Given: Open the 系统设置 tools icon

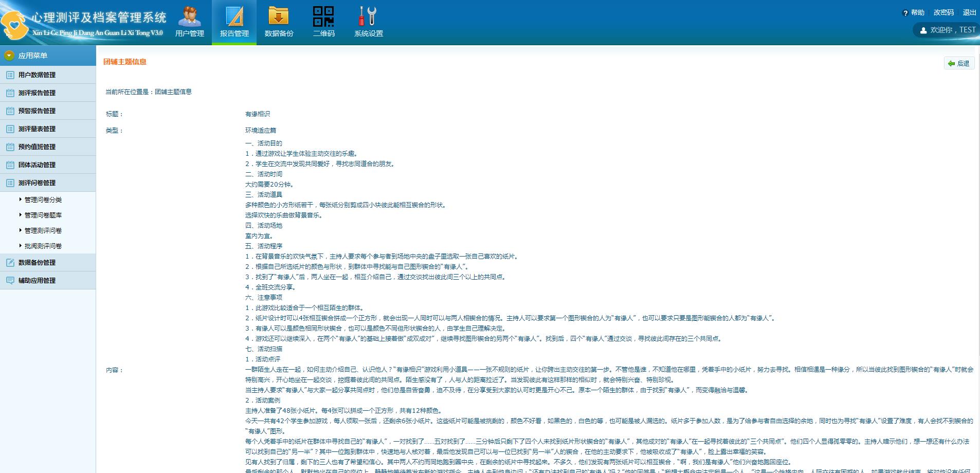Looking at the screenshot, I should [368, 16].
